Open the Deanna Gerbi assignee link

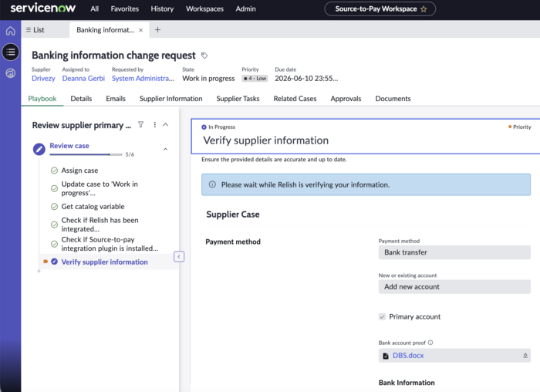[83, 79]
